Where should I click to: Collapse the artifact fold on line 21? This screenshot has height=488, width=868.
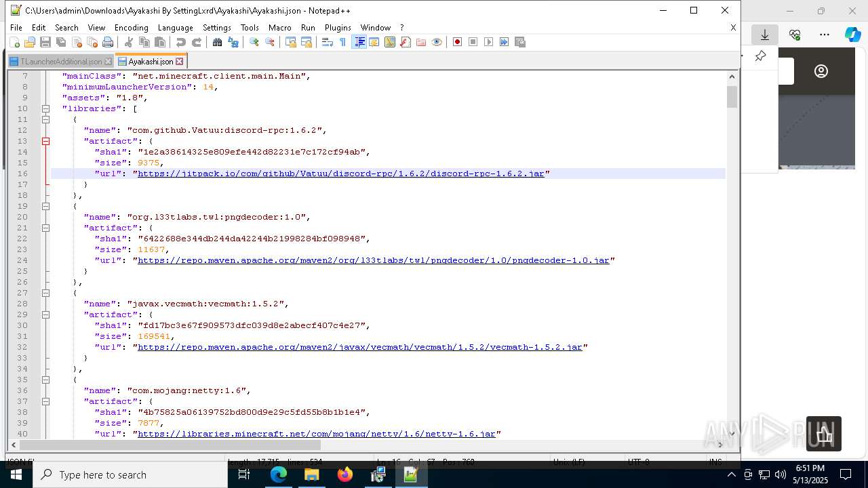pos(45,228)
